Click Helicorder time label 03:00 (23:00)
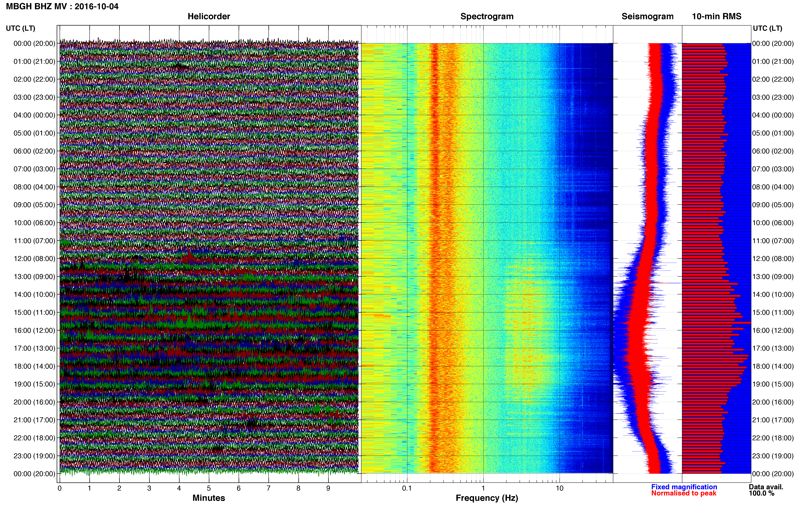 point(34,97)
